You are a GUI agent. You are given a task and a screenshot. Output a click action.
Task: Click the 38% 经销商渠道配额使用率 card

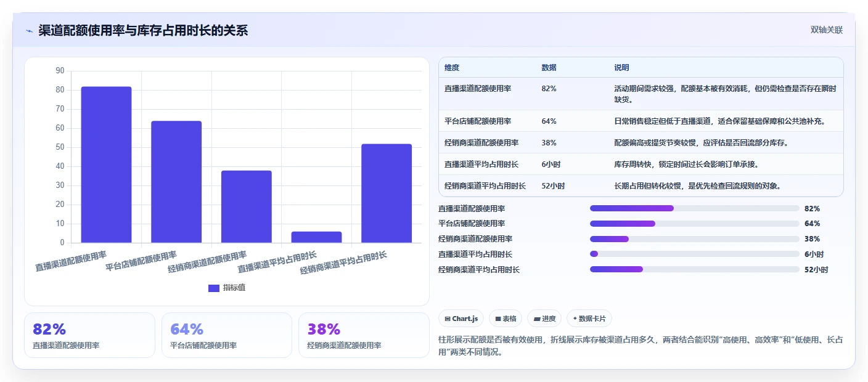click(364, 335)
